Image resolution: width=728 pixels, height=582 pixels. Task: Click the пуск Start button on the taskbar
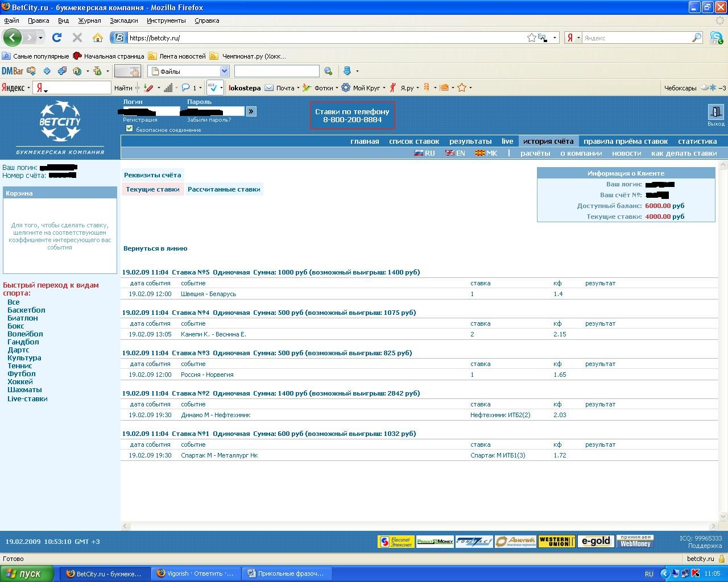tap(27, 573)
